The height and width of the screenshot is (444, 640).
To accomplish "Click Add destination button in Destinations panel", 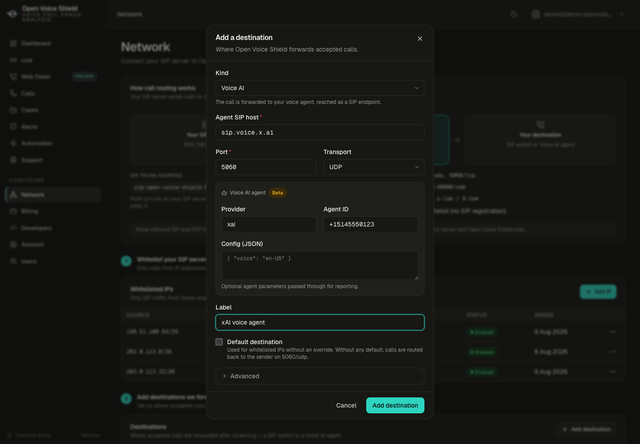I will (586, 429).
